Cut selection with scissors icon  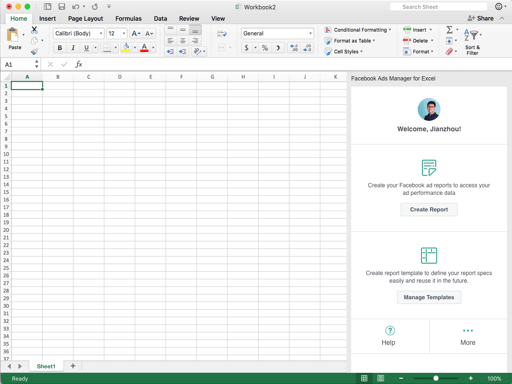coord(34,30)
